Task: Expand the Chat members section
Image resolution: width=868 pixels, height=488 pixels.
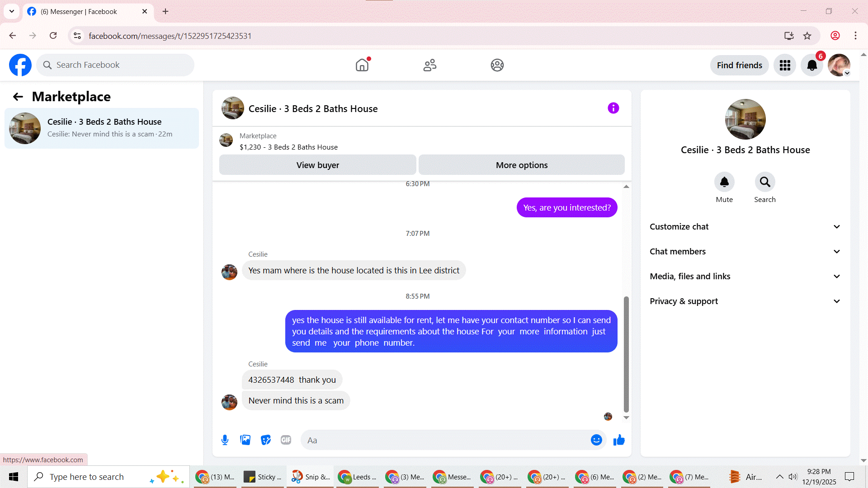Action: [745, 252]
